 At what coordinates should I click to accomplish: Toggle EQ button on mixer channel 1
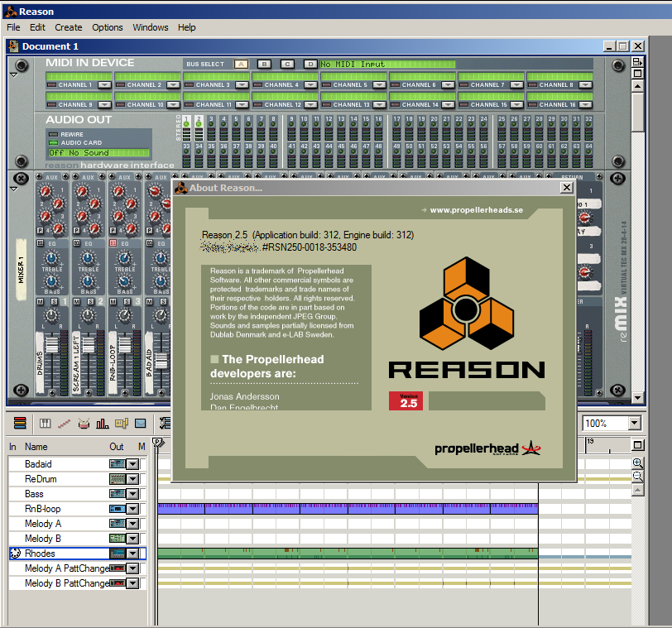pyautogui.click(x=40, y=243)
